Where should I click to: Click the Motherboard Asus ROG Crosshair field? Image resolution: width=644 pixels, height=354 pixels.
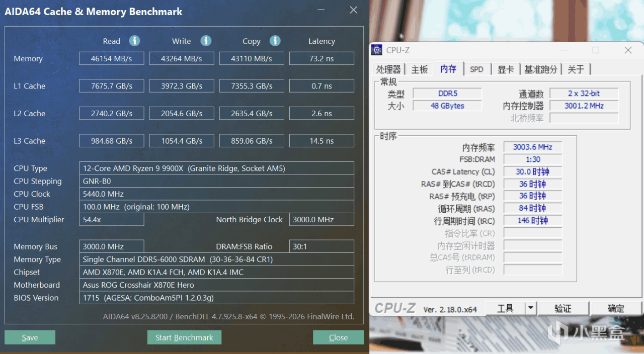(216, 285)
